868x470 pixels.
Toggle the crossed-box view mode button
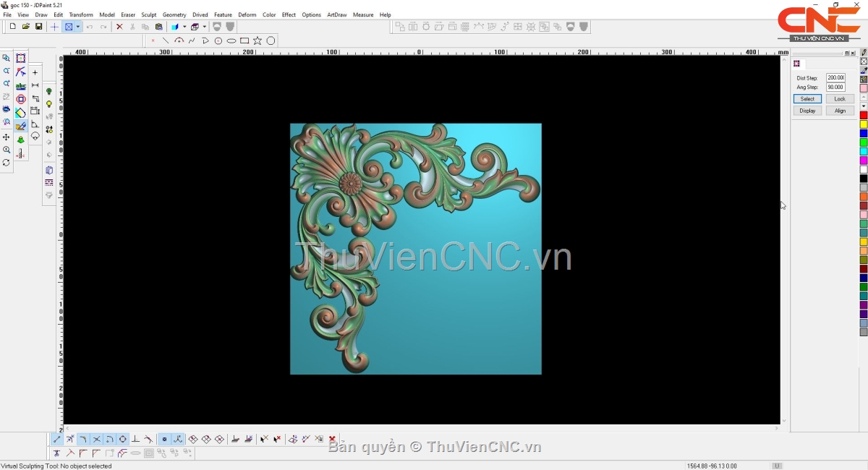point(69,27)
